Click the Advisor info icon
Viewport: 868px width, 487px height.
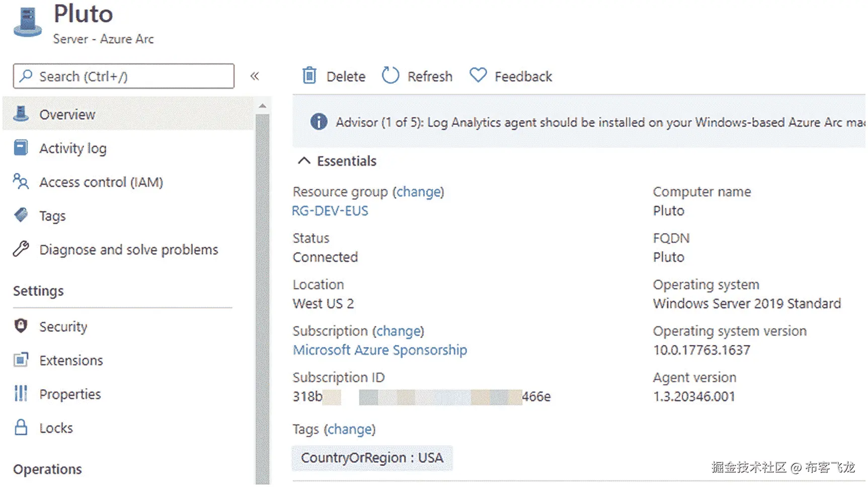319,122
